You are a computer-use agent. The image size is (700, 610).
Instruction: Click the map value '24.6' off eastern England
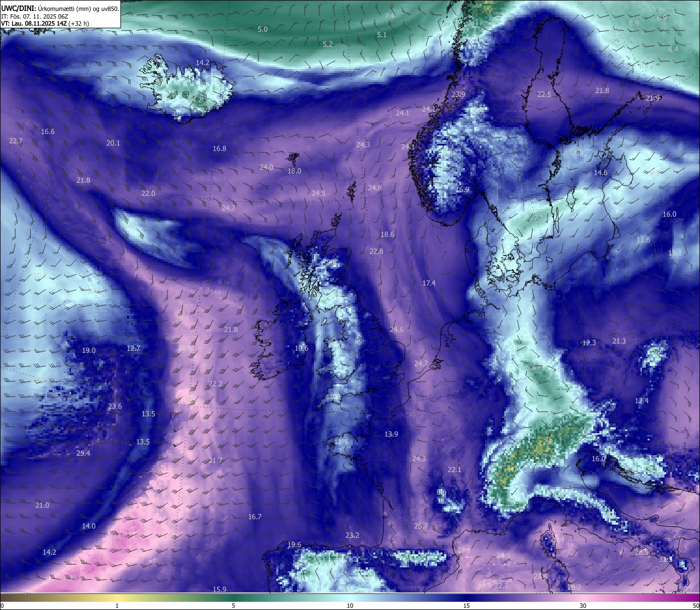coord(396,330)
